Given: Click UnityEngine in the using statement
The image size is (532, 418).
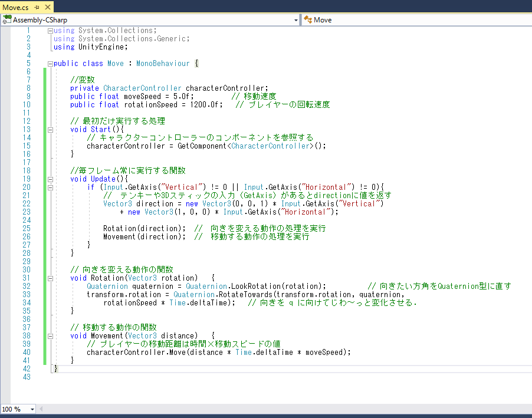Looking at the screenshot, I should tap(101, 47).
